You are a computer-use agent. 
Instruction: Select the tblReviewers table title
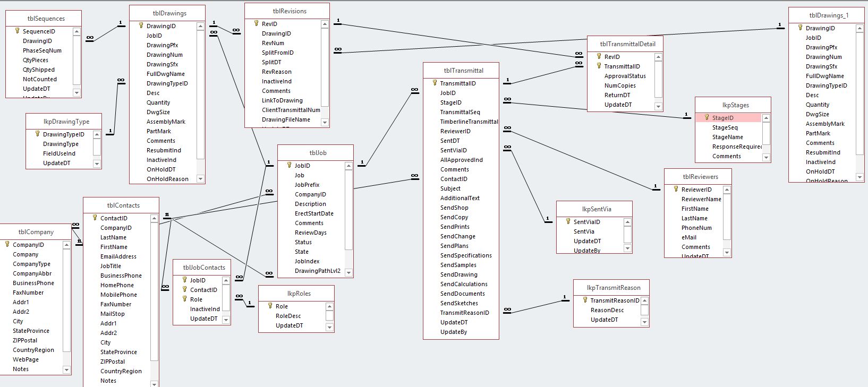tap(700, 177)
